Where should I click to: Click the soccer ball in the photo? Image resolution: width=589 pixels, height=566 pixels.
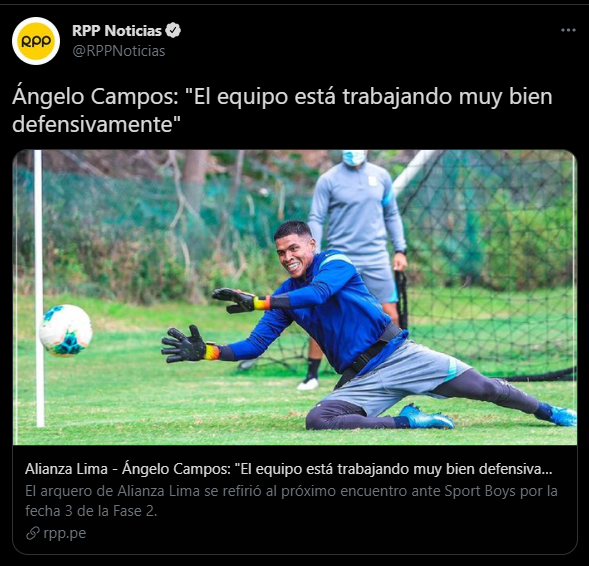[x=66, y=330]
